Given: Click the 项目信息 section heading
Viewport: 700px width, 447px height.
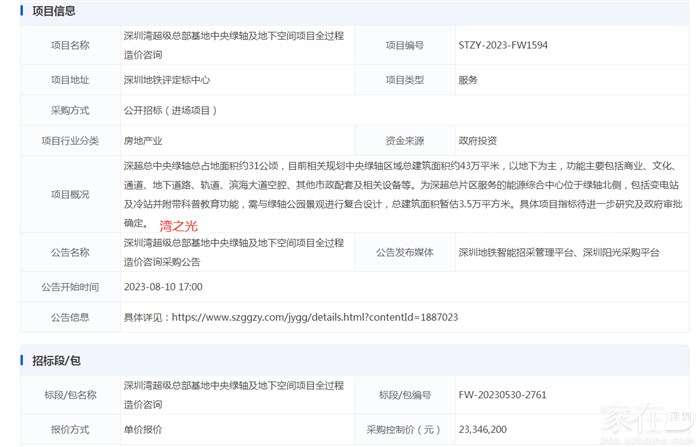Looking at the screenshot, I should (53, 11).
